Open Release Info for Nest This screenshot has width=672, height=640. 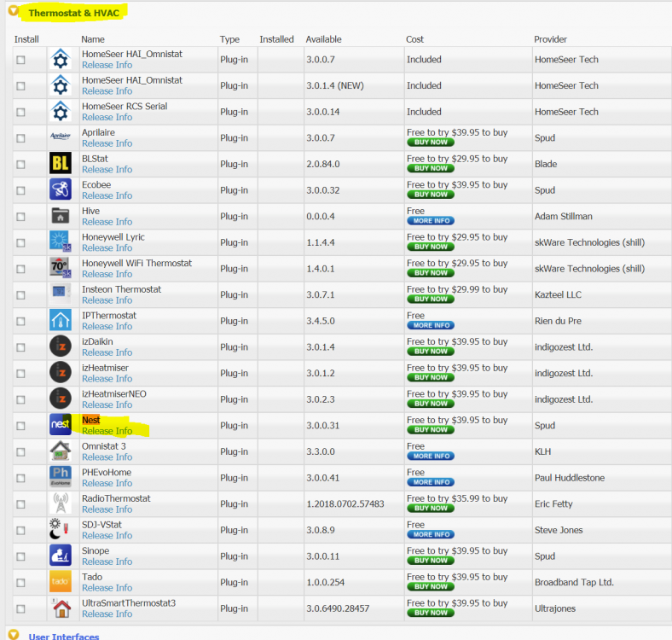click(x=107, y=431)
